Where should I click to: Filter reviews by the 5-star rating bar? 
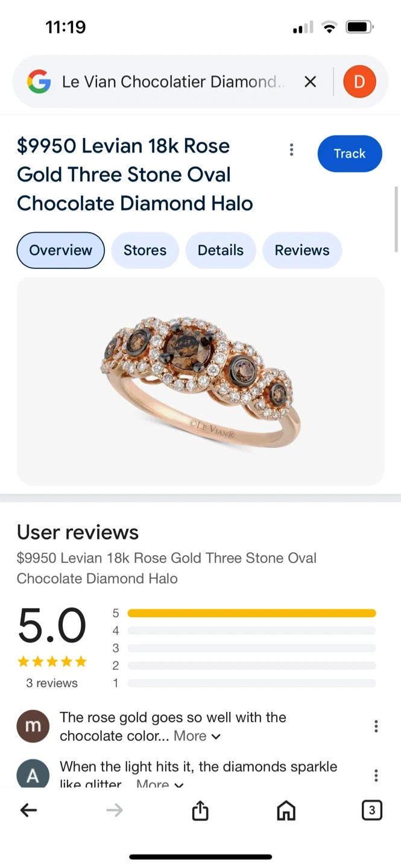pyautogui.click(x=251, y=613)
